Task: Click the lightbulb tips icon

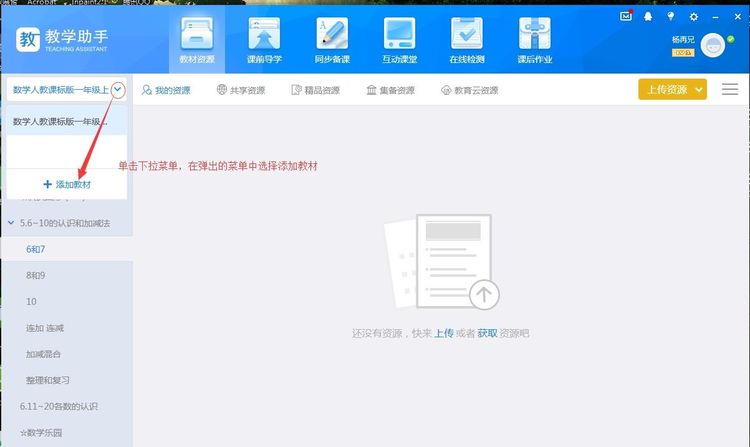Action: (670, 17)
